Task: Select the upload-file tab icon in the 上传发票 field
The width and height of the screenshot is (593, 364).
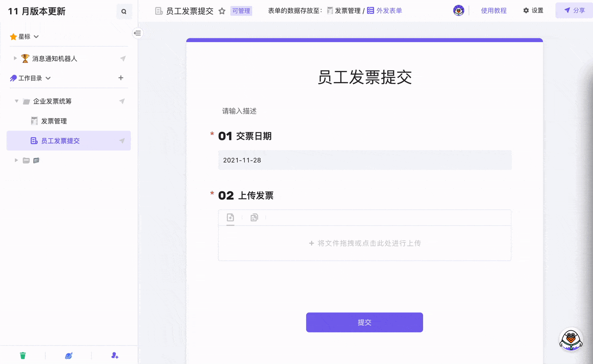Action: [230, 218]
